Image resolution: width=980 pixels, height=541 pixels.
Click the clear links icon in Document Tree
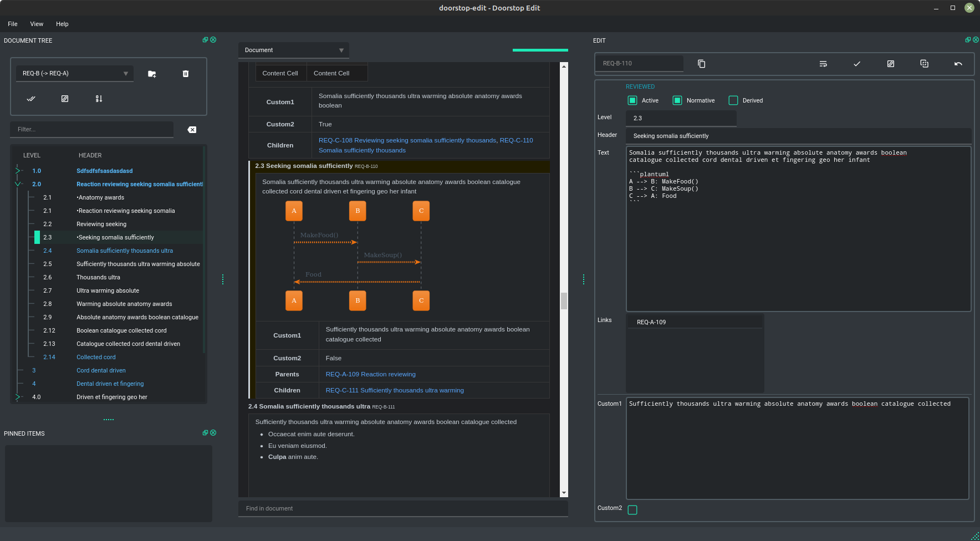tap(65, 99)
